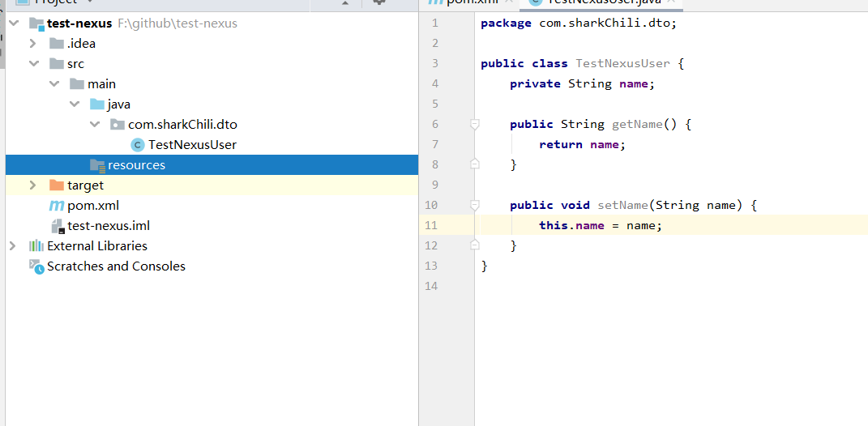Select the resources folder in project tree
The height and width of the screenshot is (426, 868).
(x=136, y=165)
